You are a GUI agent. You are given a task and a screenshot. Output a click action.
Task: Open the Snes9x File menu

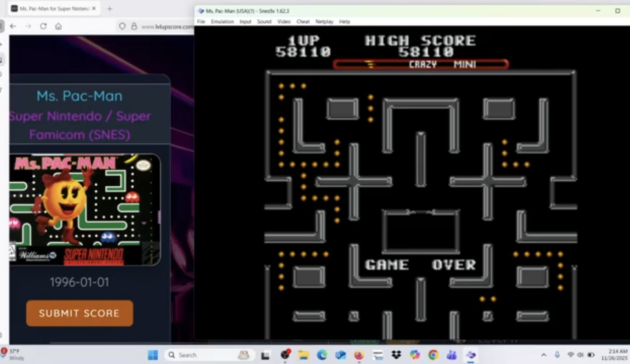click(x=201, y=22)
